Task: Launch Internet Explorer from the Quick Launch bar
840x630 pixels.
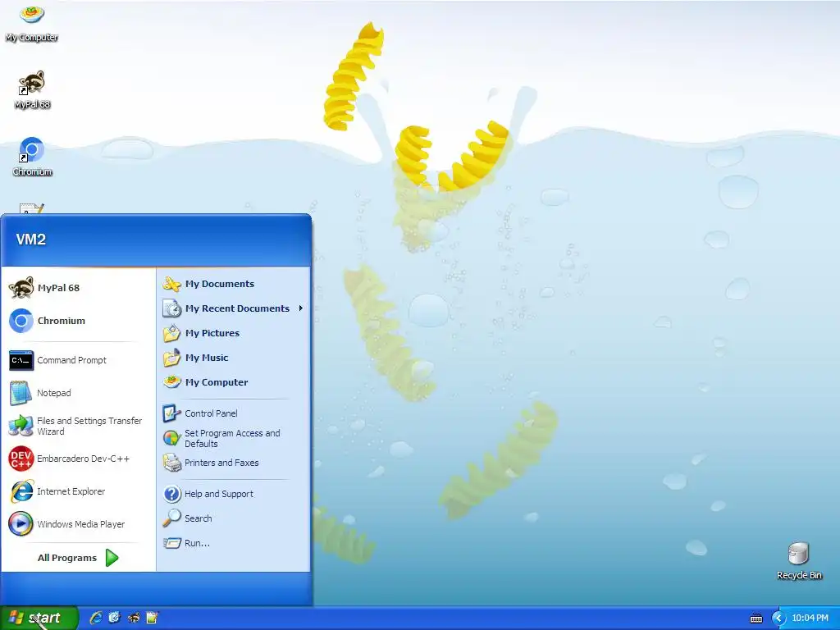Action: point(96,618)
